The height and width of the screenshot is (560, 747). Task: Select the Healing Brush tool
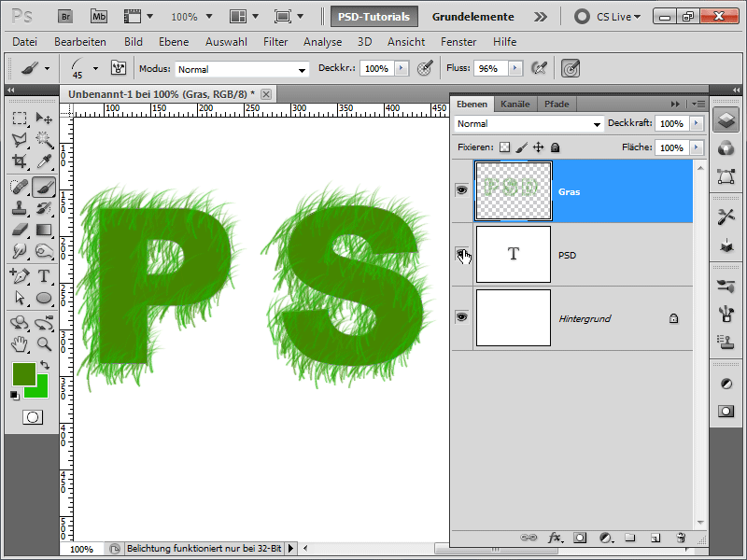(20, 187)
